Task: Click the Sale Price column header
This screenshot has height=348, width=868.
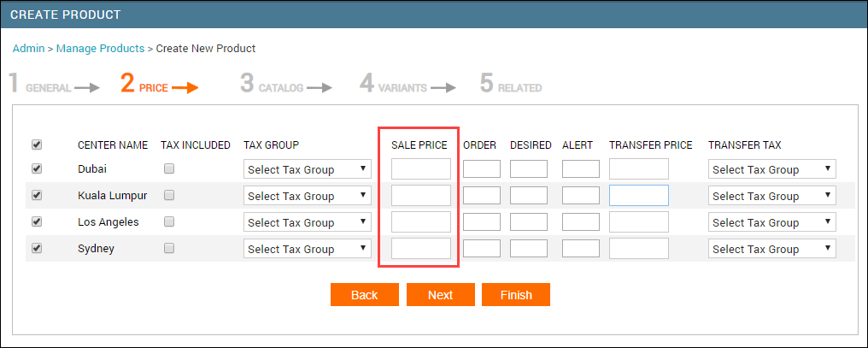Action: pyautogui.click(x=419, y=145)
